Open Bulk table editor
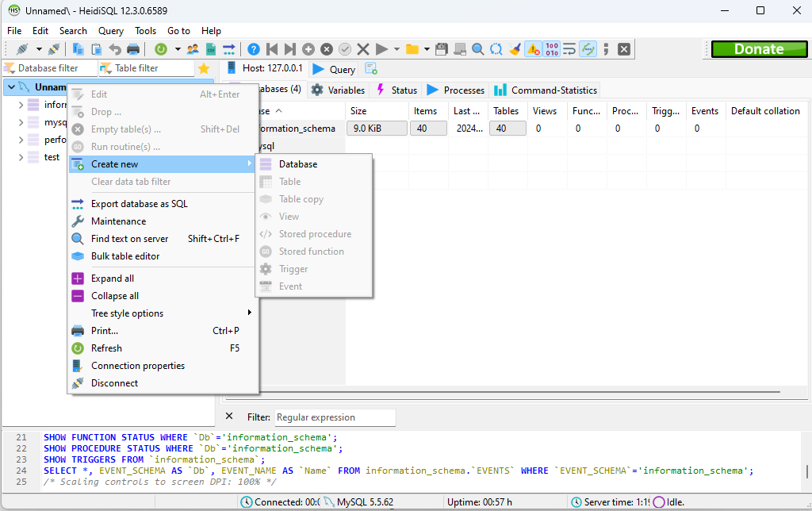 coord(163,256)
